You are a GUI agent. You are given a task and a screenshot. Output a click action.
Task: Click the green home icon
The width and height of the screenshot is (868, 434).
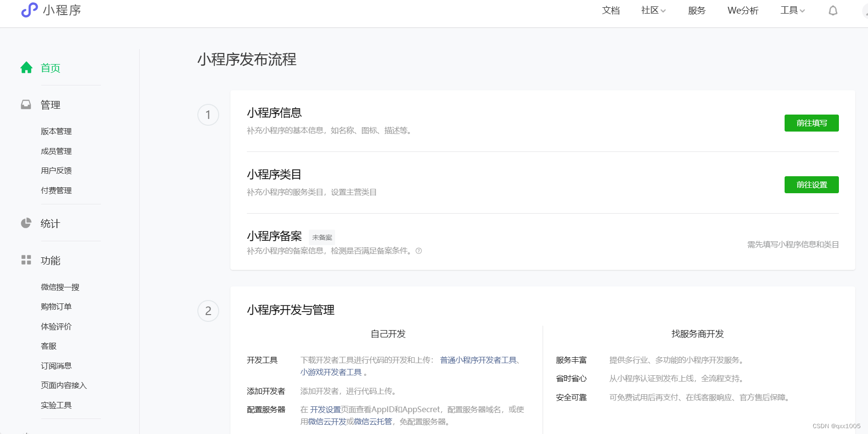tap(26, 67)
